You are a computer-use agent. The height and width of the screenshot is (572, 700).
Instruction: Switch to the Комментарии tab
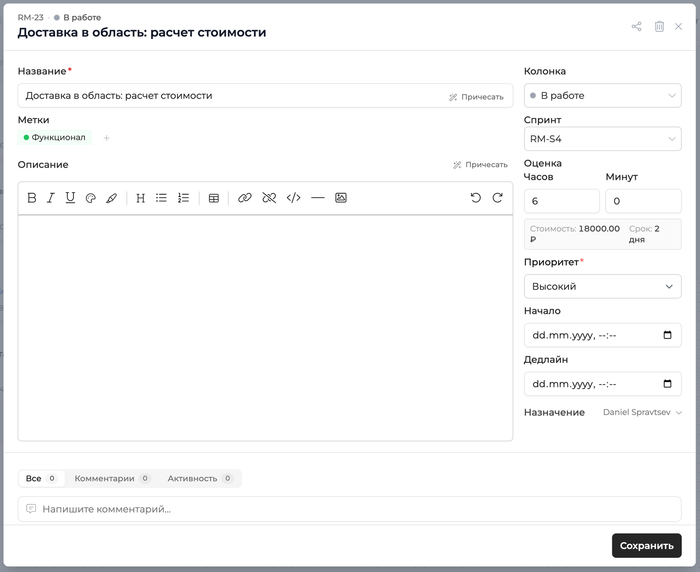(112, 478)
